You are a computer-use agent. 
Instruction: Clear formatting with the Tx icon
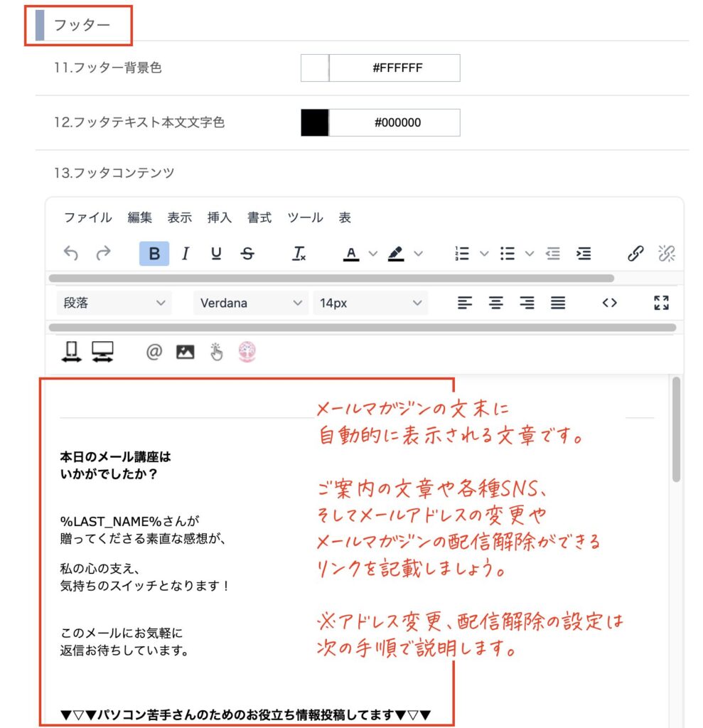tap(299, 254)
